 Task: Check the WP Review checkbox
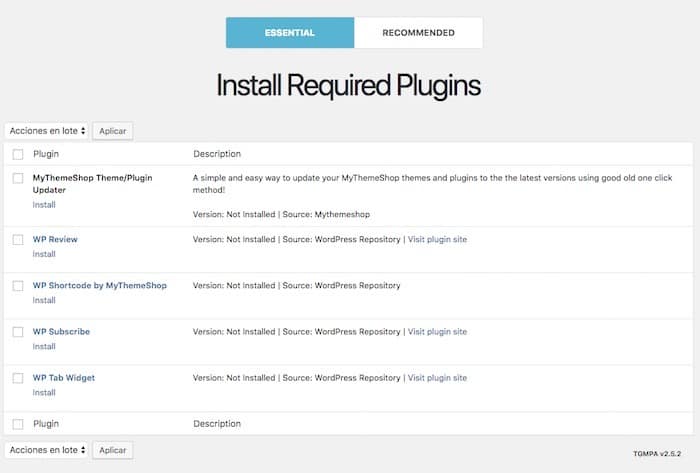(18, 240)
